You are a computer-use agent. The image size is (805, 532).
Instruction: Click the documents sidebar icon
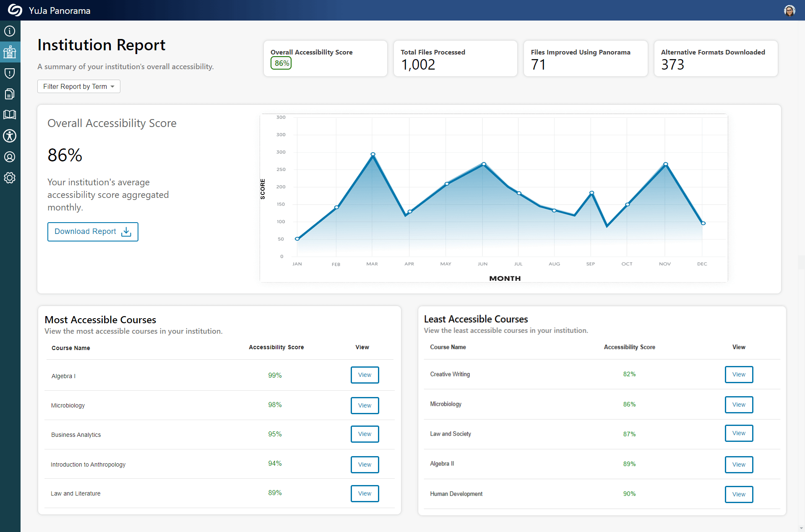click(x=10, y=94)
